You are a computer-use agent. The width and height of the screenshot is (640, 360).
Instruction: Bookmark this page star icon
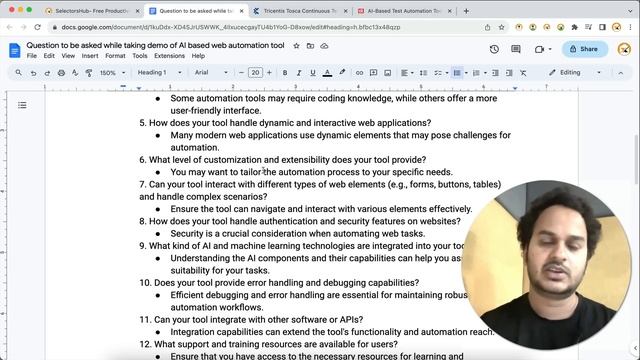pos(501,27)
